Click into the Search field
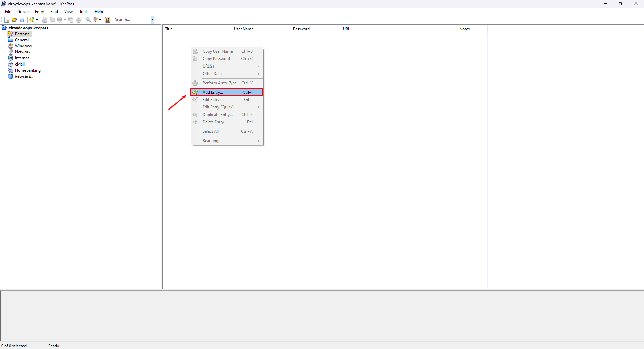Viewport: 644px width, 349px height. (x=132, y=20)
